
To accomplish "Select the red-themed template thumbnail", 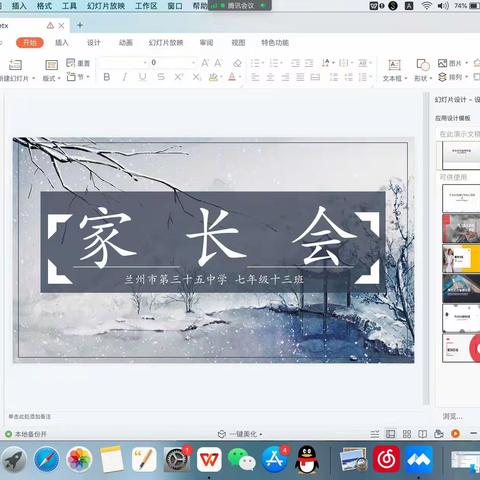I will [x=461, y=228].
